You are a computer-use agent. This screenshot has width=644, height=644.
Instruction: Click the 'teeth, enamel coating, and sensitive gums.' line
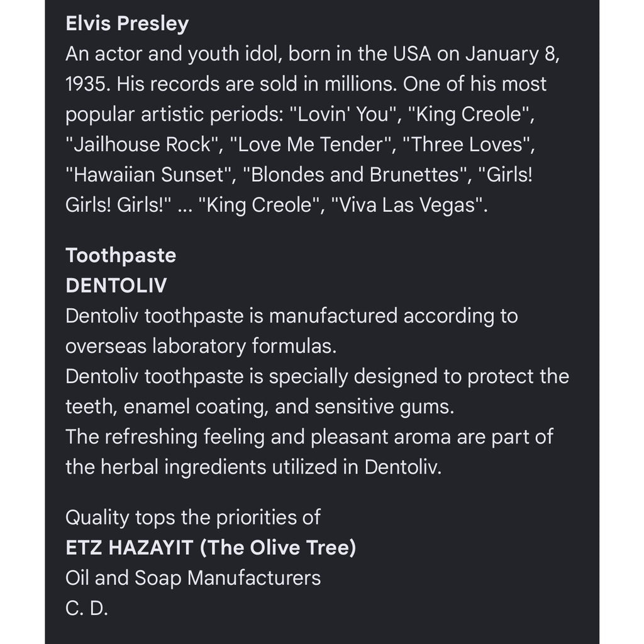coord(260,407)
